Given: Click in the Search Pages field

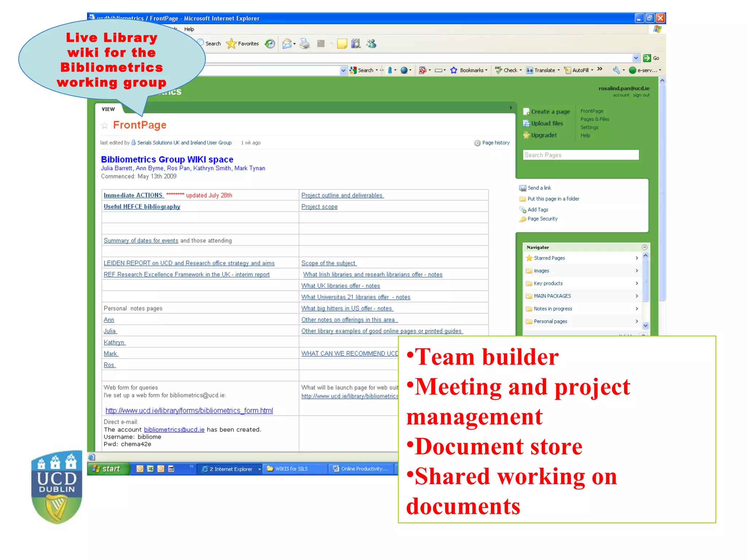Looking at the screenshot, I should point(581,155).
